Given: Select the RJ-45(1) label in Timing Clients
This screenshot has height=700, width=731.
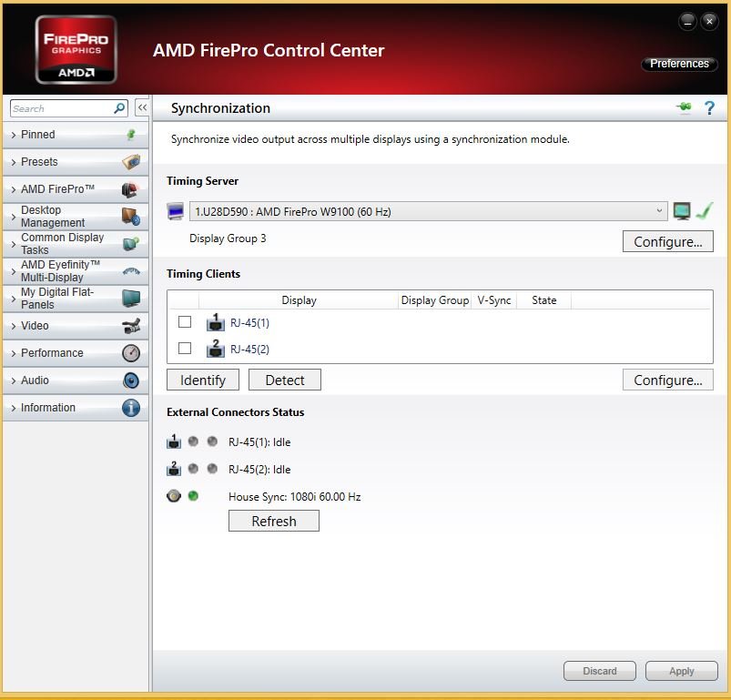Looking at the screenshot, I should pyautogui.click(x=249, y=322).
